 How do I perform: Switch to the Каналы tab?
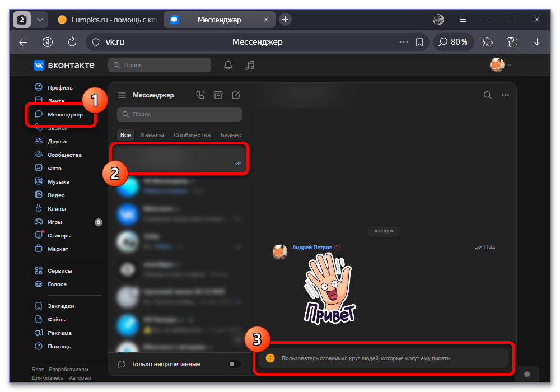(x=152, y=135)
